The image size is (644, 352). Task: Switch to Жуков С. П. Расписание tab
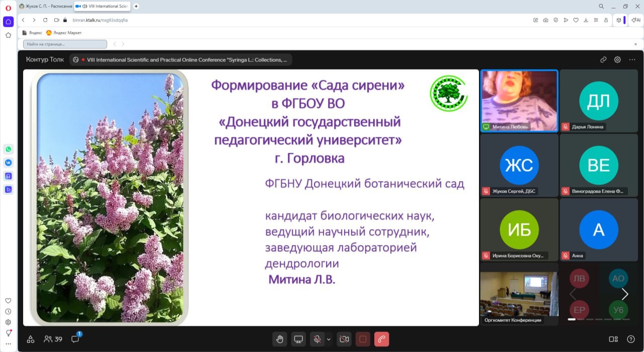click(45, 6)
